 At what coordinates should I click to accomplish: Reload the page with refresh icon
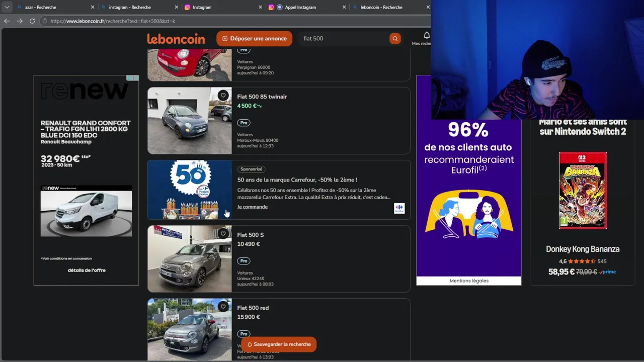32,21
